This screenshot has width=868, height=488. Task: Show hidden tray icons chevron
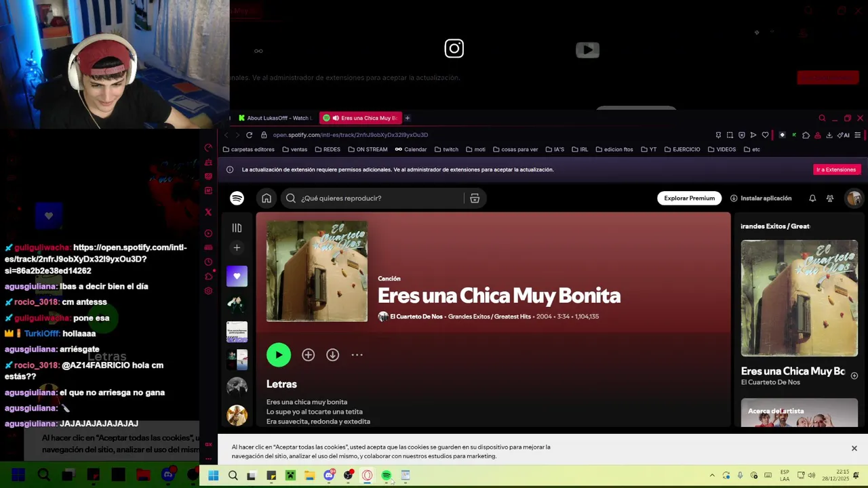pyautogui.click(x=711, y=476)
